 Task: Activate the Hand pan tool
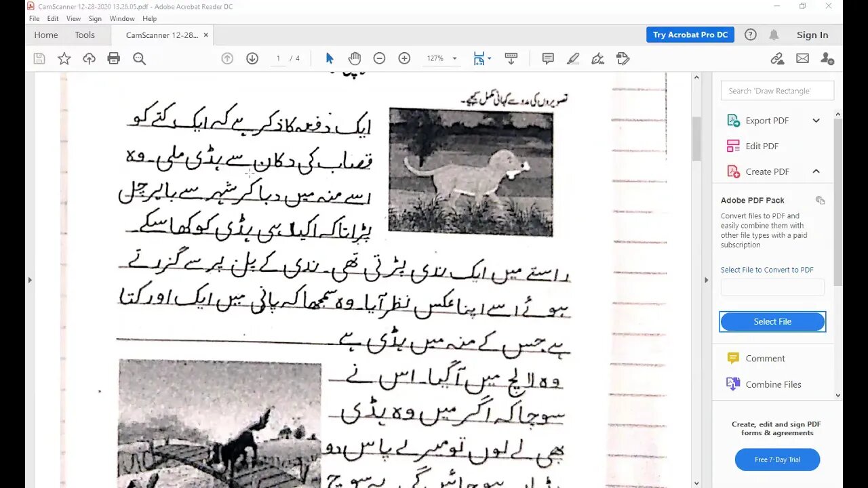pyautogui.click(x=354, y=59)
